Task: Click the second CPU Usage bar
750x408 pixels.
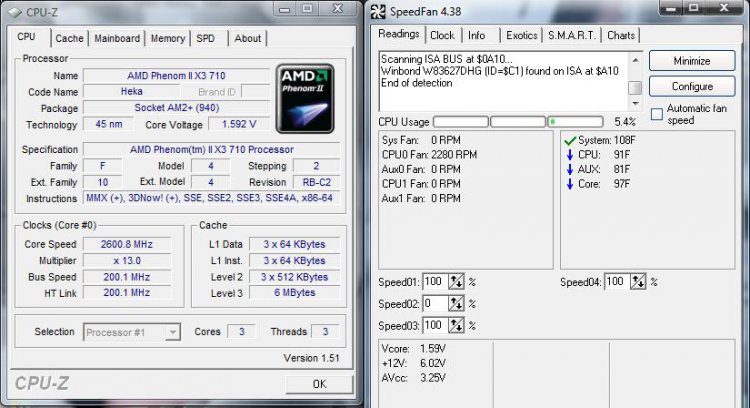Action: click(x=518, y=122)
